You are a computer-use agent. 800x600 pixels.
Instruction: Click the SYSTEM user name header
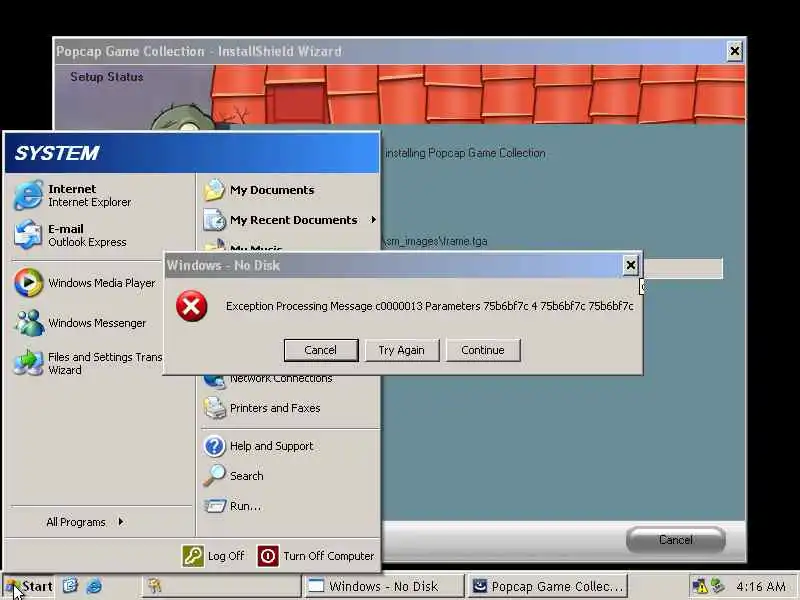57,153
